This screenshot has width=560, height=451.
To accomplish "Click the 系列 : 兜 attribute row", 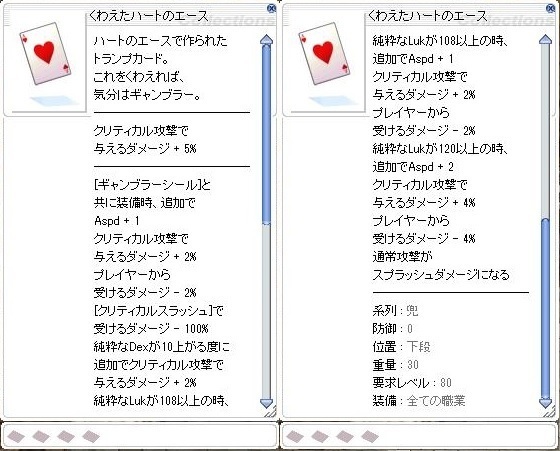I will pos(395,311).
